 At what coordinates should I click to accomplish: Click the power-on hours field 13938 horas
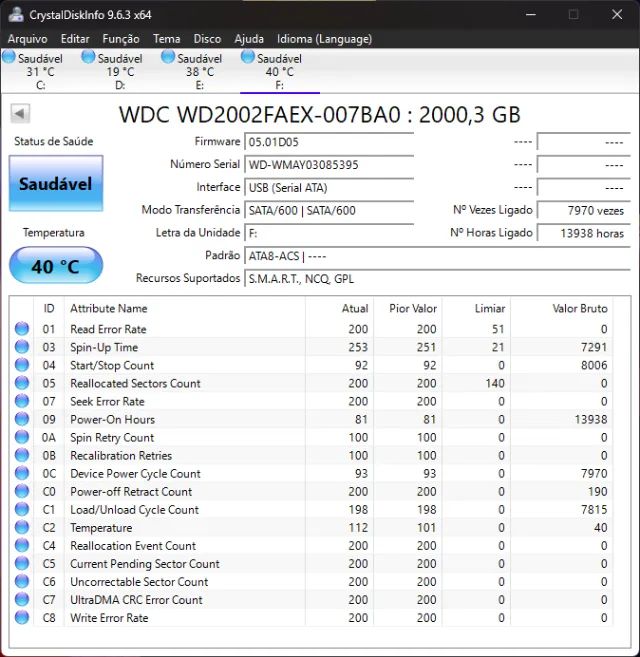point(583,233)
